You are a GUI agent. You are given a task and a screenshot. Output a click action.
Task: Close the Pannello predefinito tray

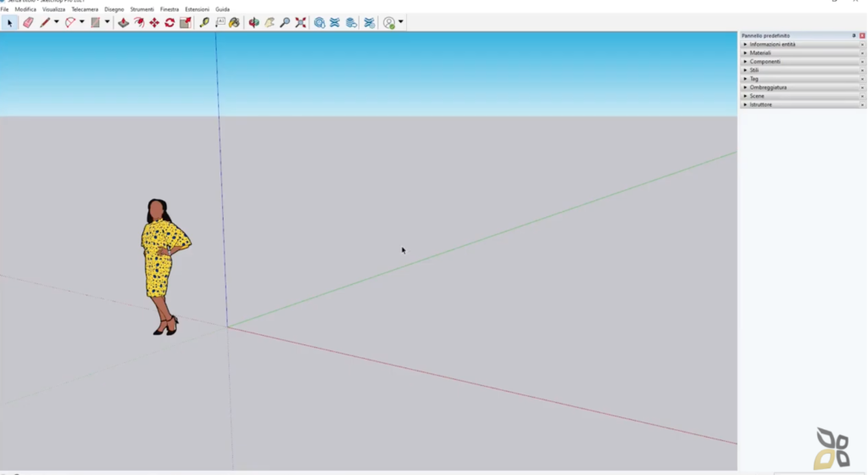(862, 36)
